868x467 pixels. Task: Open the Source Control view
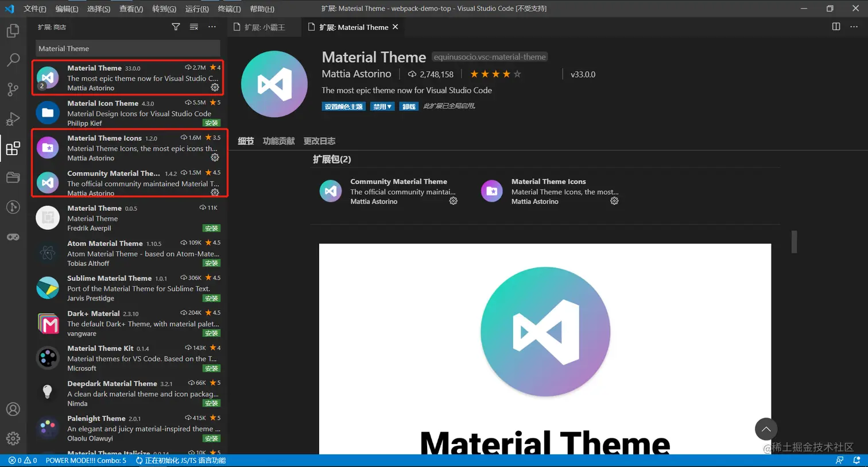tap(13, 89)
